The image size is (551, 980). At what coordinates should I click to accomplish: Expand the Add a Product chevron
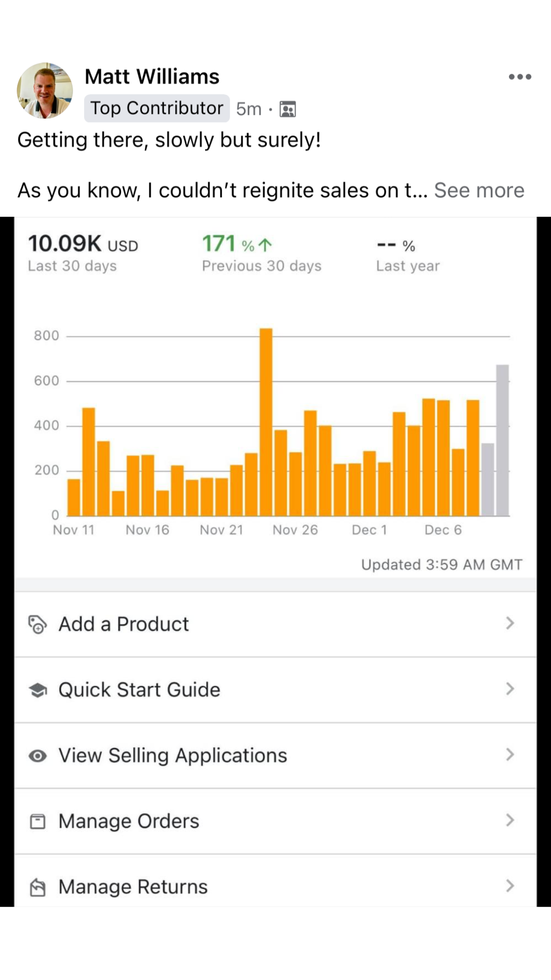510,624
